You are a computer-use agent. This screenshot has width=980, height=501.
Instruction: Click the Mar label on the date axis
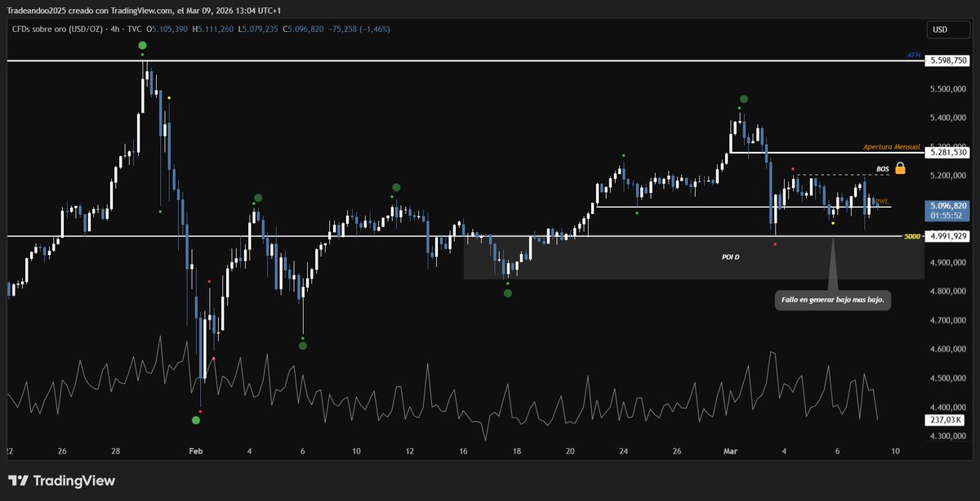click(730, 451)
